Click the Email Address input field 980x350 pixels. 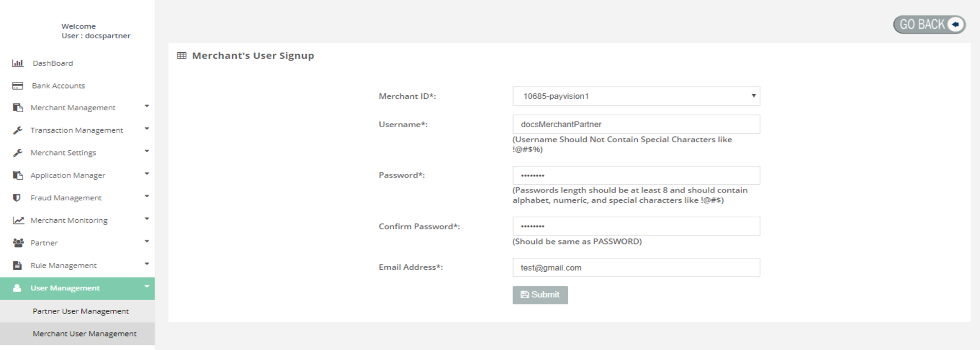pyautogui.click(x=636, y=268)
